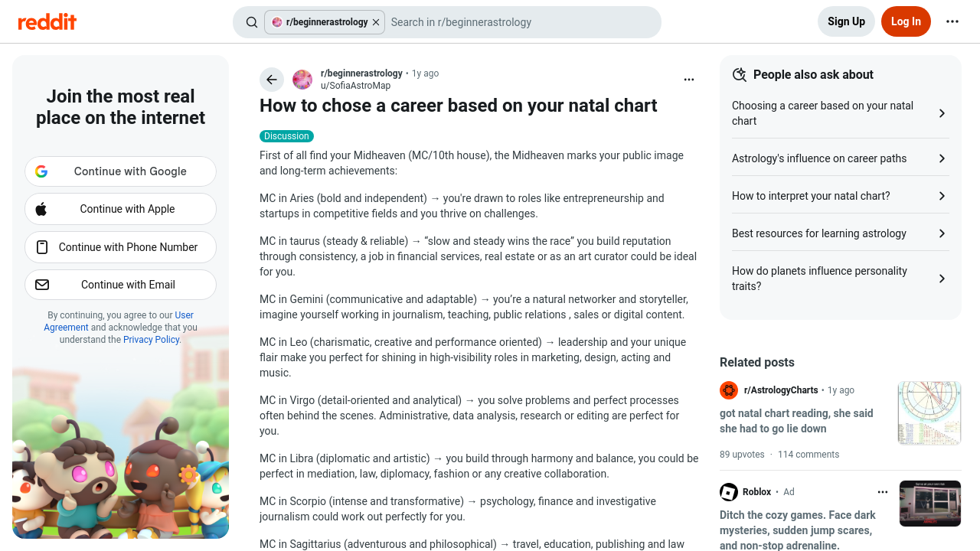Expand 'How do planets influence personality traits?'
The height and width of the screenshot is (551, 980).
[841, 279]
